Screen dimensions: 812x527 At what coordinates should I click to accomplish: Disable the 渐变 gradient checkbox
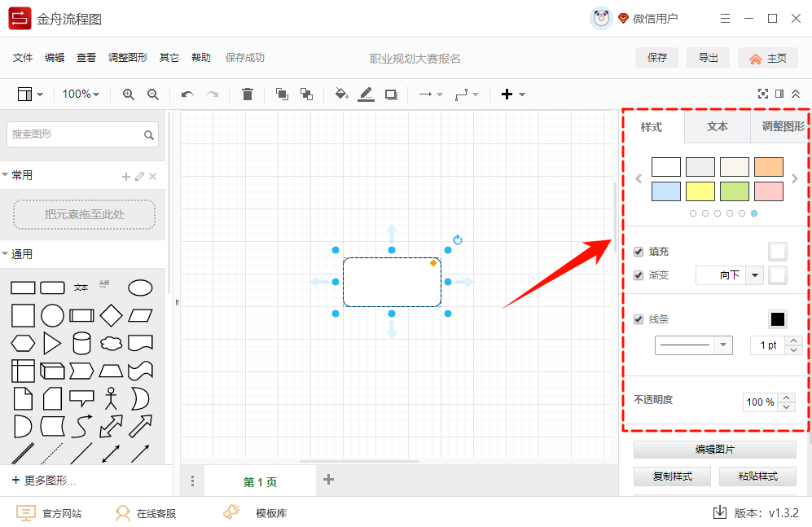click(639, 275)
